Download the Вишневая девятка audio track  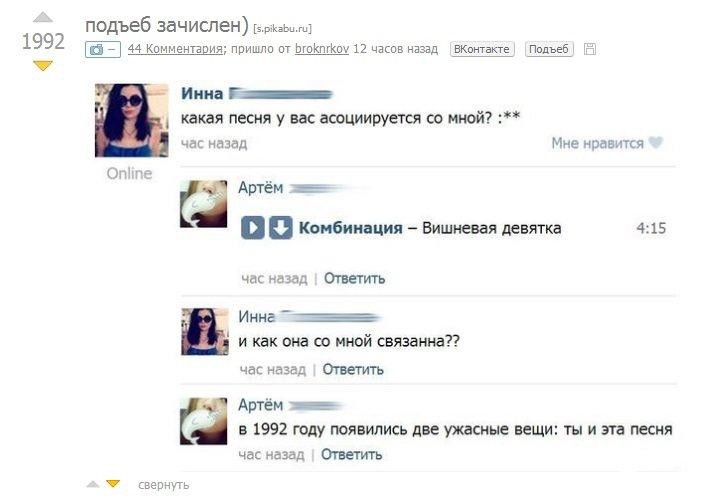coord(280,228)
